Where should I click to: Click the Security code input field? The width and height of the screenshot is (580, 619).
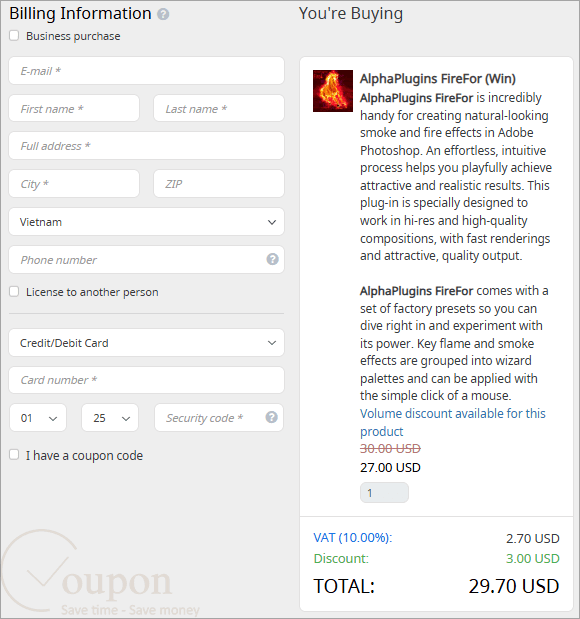click(x=219, y=418)
